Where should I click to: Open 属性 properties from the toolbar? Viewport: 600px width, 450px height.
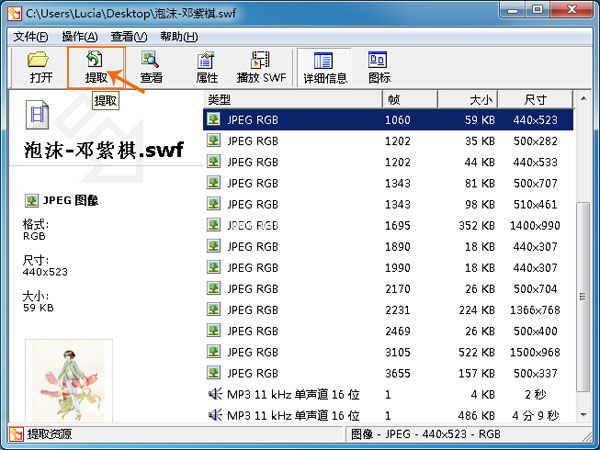[206, 67]
